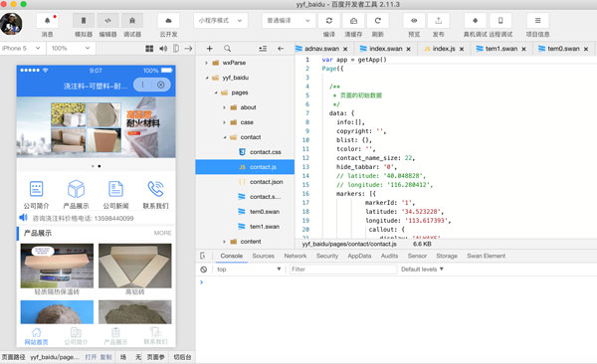Viewport: 597px width, 364px height.
Task: Collapse the pages folder
Action: [216, 92]
